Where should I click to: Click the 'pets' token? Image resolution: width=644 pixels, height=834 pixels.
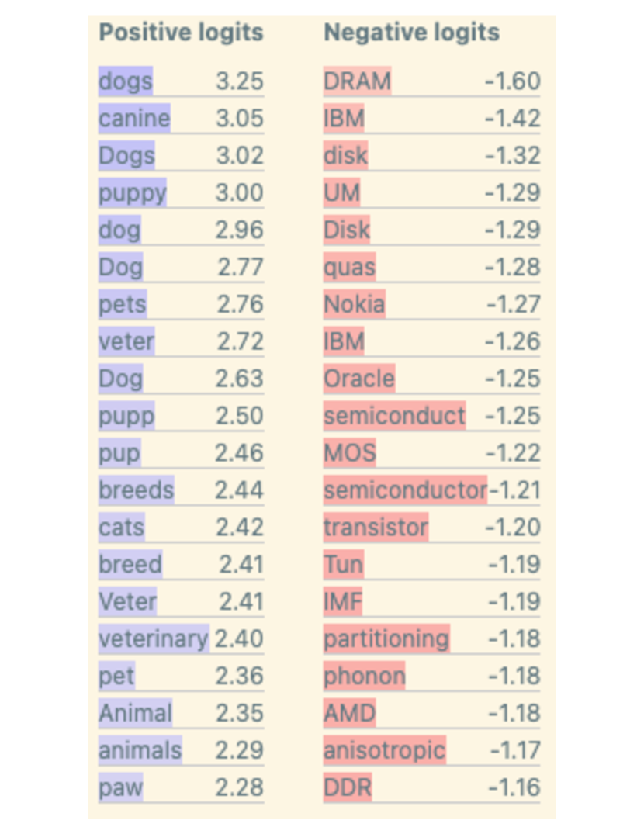coord(123,304)
